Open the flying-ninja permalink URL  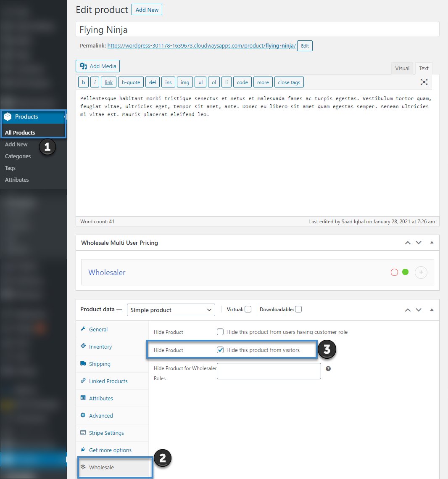tap(201, 45)
